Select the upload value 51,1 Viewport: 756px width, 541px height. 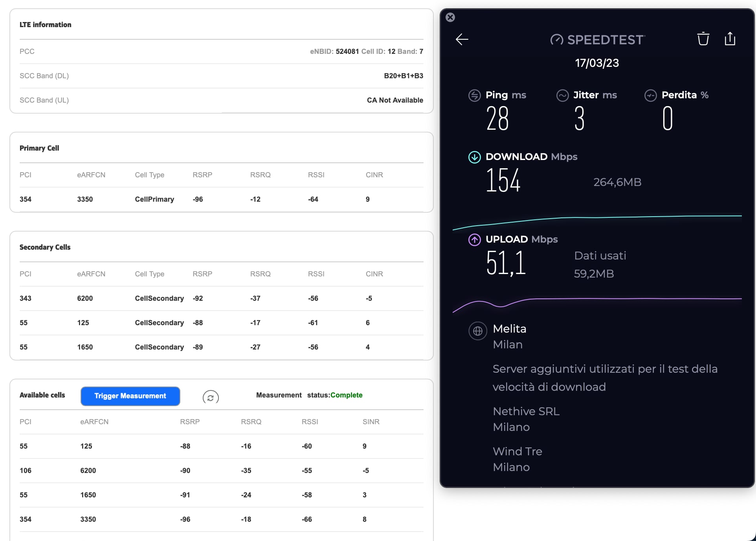(506, 263)
